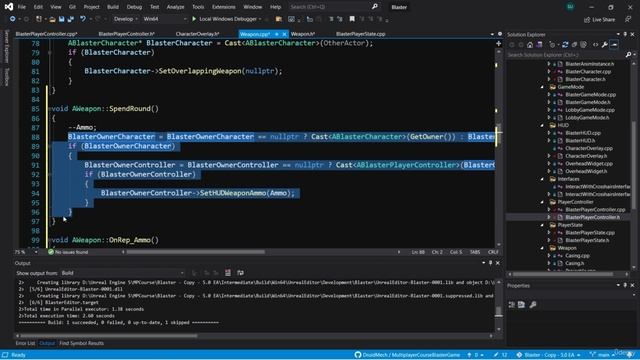Select LobbyGameMode.cpp in Solution Explorer
The image size is (640, 360).
click(x=590, y=110)
